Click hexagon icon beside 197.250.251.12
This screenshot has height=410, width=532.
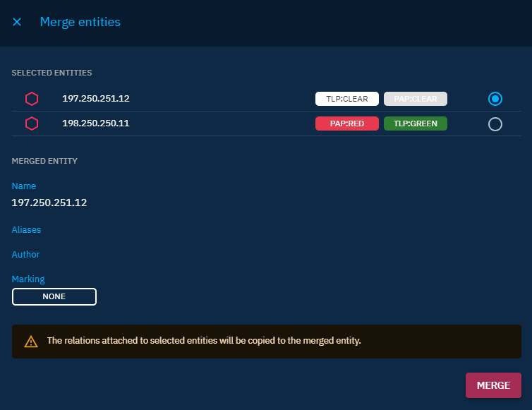click(x=32, y=99)
